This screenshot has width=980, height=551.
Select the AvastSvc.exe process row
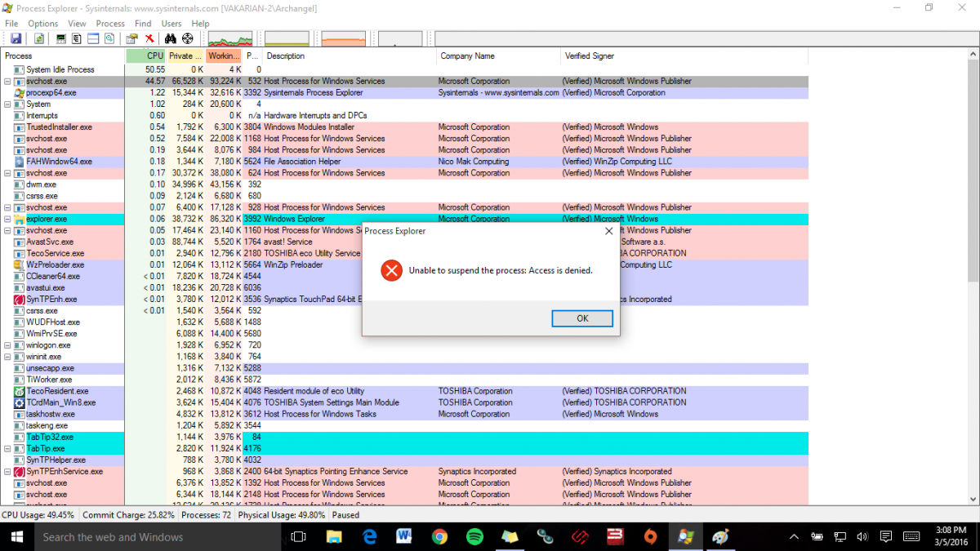(x=405, y=242)
